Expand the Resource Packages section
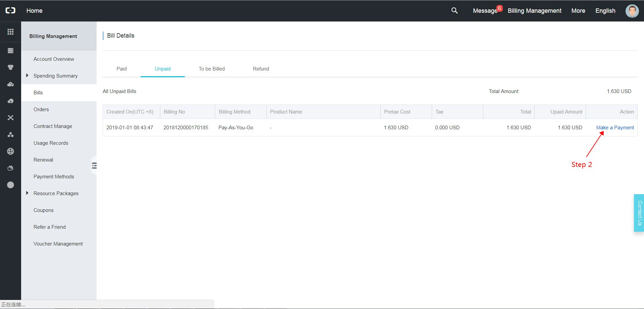 (x=27, y=193)
